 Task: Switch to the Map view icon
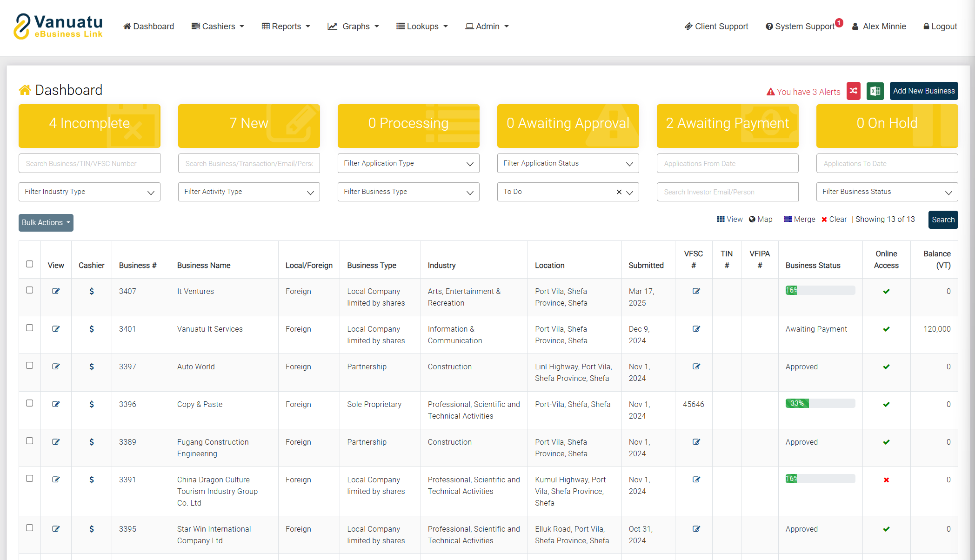(x=760, y=220)
